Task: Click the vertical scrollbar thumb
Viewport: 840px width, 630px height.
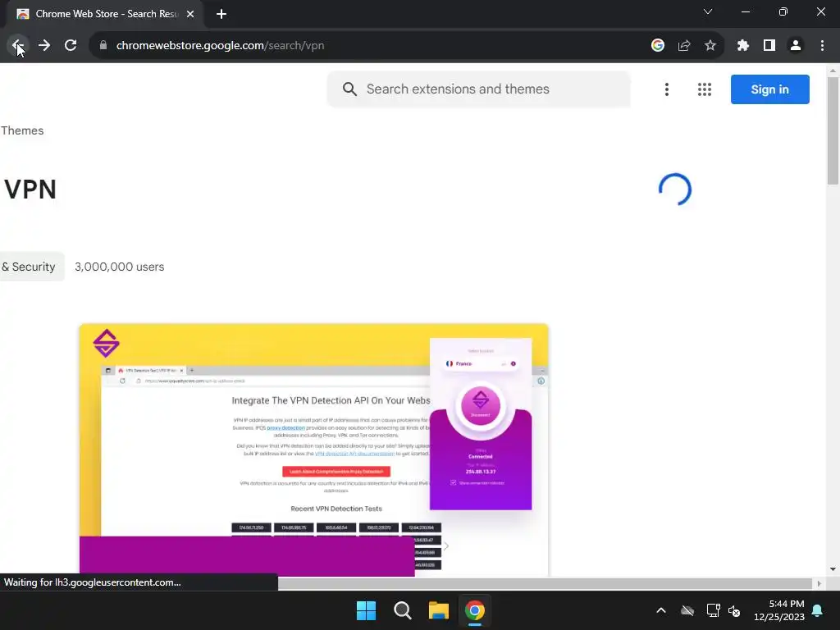Action: point(833,131)
